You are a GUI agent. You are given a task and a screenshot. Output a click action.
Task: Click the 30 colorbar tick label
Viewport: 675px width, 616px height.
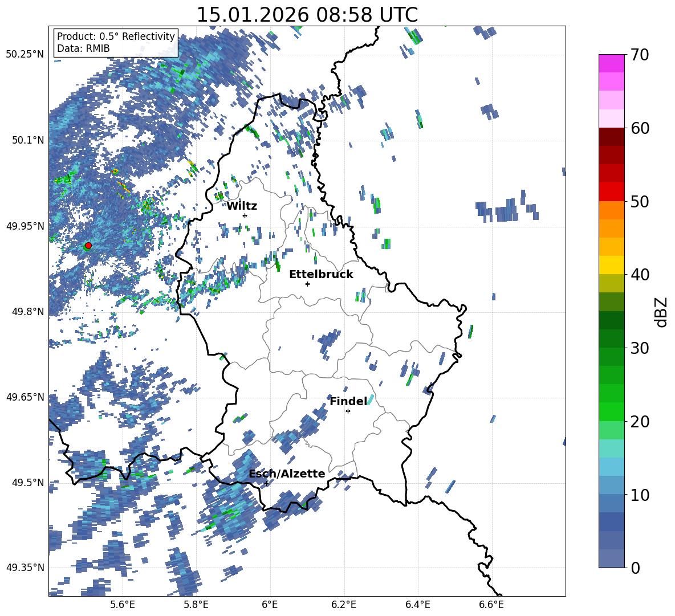640,348
